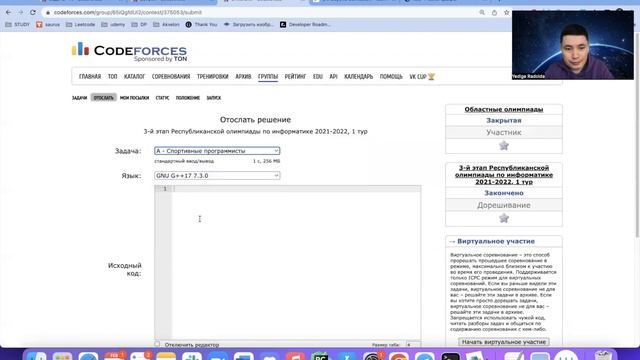Open the Областные олимпиады group link
Screen dimensions: 640x360
504,109
